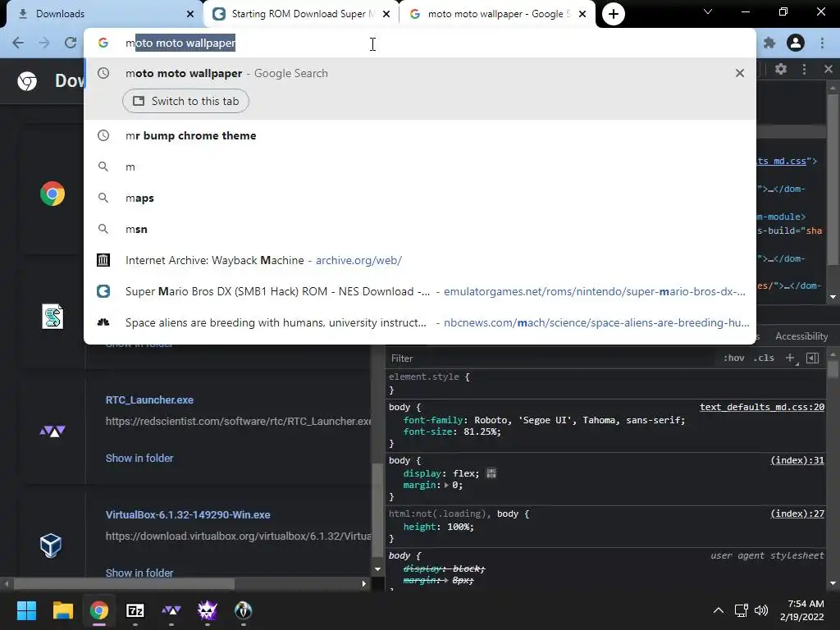Open RTC_Launcher.exe download link

point(149,400)
